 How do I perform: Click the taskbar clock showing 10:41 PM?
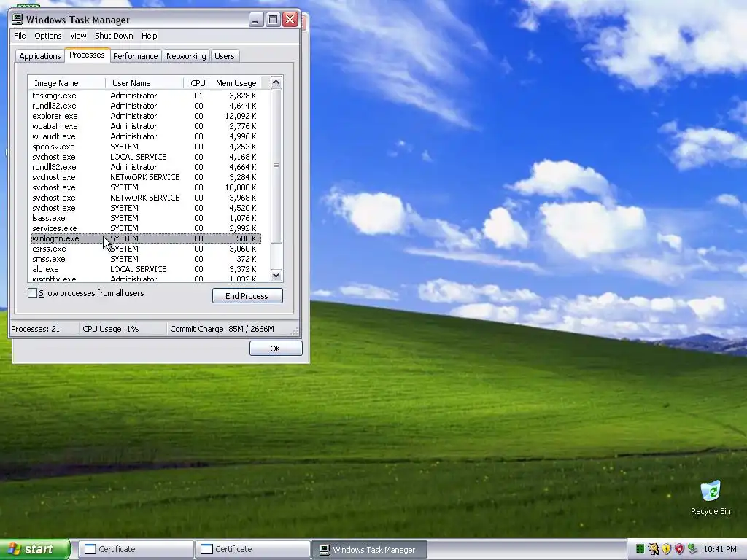click(x=720, y=549)
